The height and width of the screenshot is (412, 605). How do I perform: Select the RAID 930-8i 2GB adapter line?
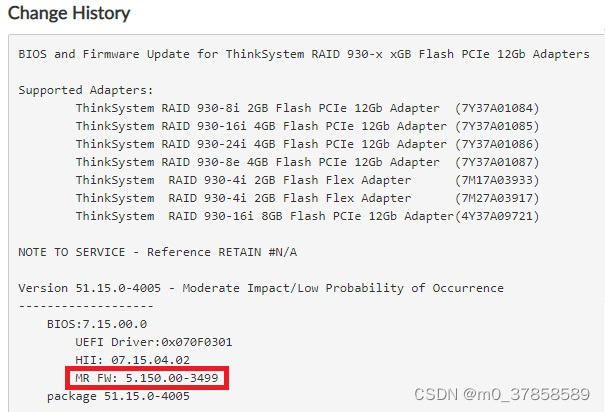click(x=257, y=108)
